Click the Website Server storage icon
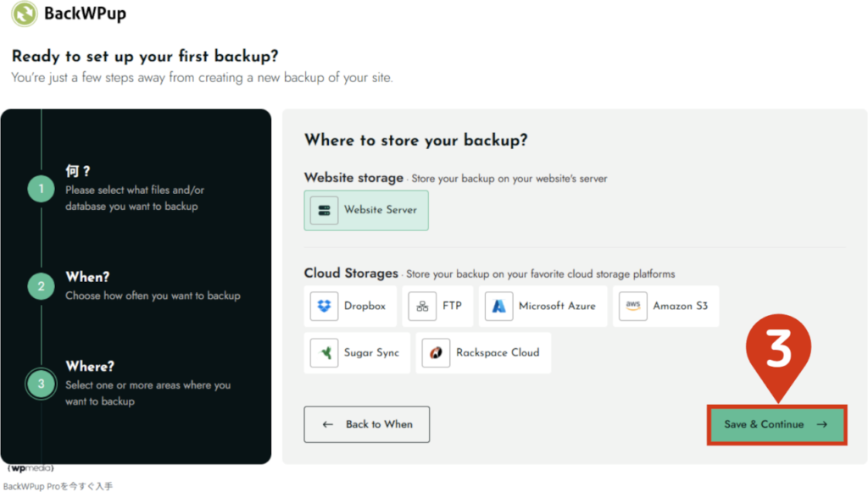This screenshot has height=492, width=868. [325, 210]
